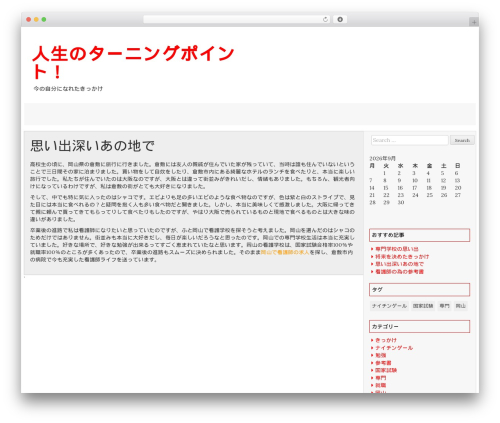Screen dimensions: 500x423
Task: Open the site title 人生のターニングポイント！
Action: click(133, 62)
